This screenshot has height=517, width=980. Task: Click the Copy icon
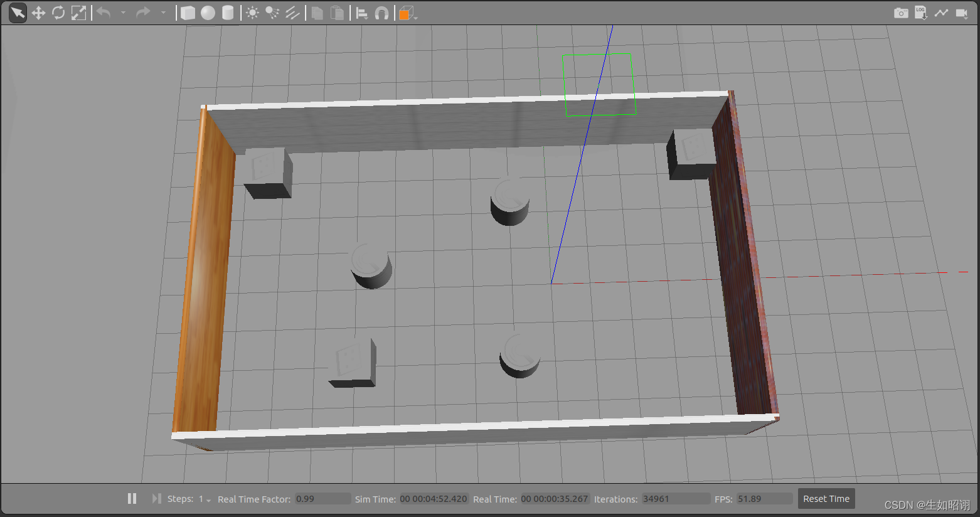[317, 13]
